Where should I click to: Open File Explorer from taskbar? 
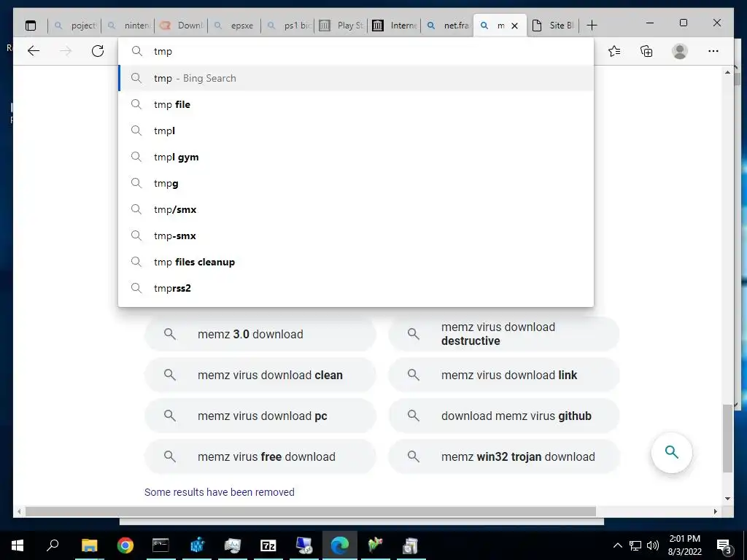click(x=89, y=545)
